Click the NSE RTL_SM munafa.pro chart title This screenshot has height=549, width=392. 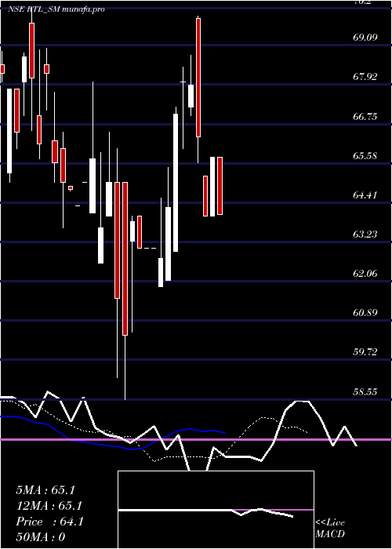point(56,9)
